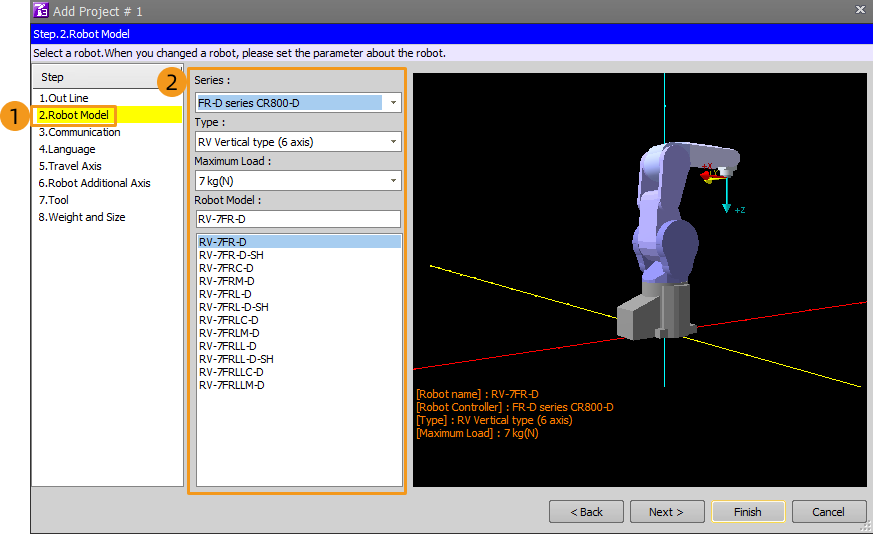Image resolution: width=873 pixels, height=534 pixels.
Task: Click the application icon in title bar
Action: click(x=41, y=10)
